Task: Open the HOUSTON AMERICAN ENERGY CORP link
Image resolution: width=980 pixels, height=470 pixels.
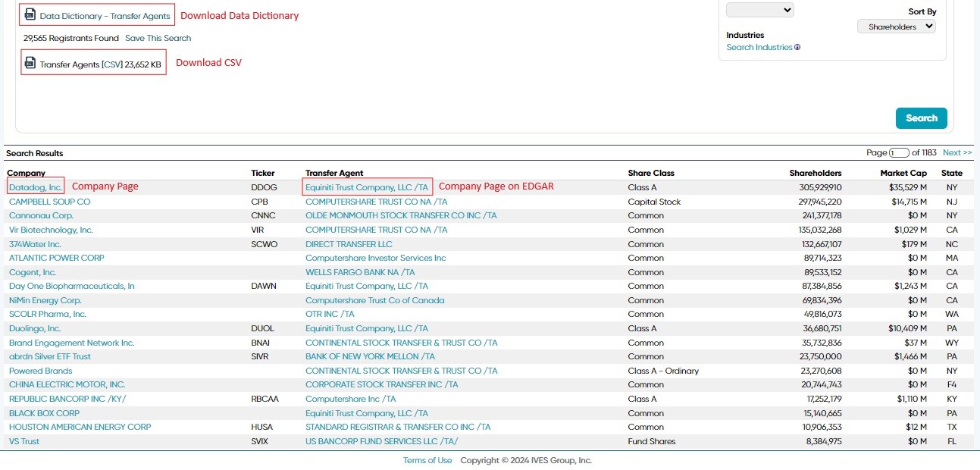Action: tap(80, 427)
